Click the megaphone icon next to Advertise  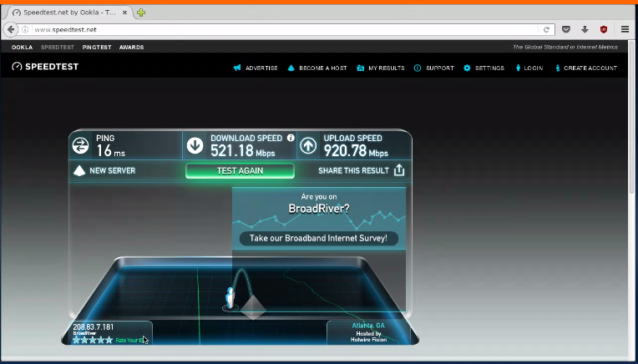click(237, 68)
